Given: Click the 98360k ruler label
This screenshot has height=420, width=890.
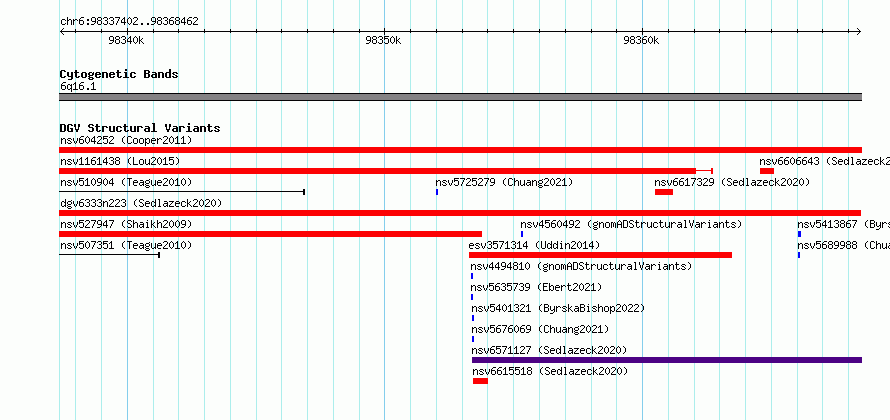Looking at the screenshot, I should (x=641, y=40).
